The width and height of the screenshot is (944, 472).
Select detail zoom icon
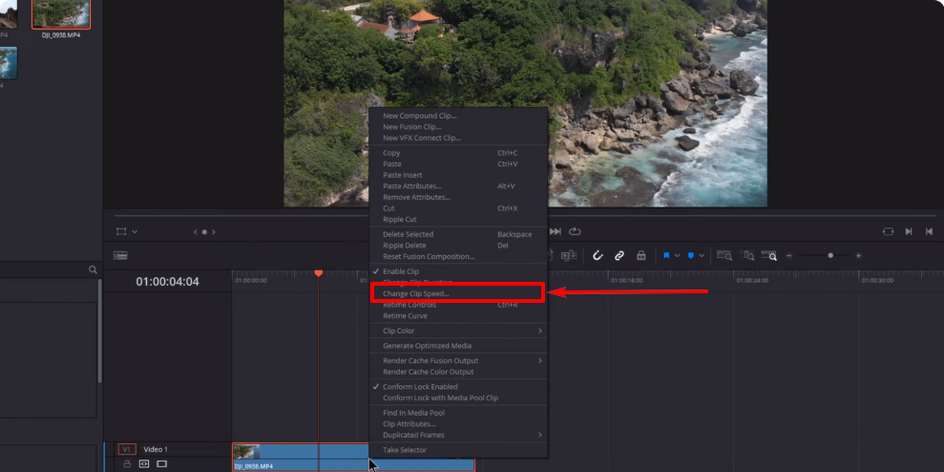[x=747, y=256]
